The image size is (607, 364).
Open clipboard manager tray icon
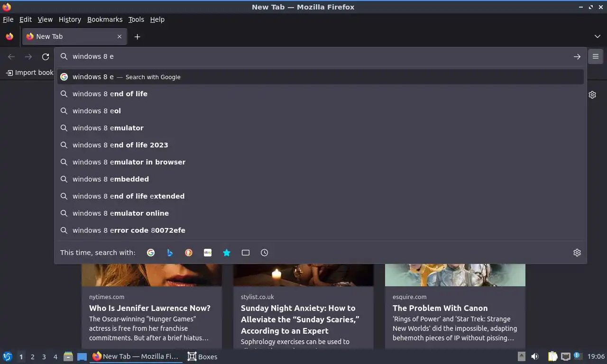552,356
